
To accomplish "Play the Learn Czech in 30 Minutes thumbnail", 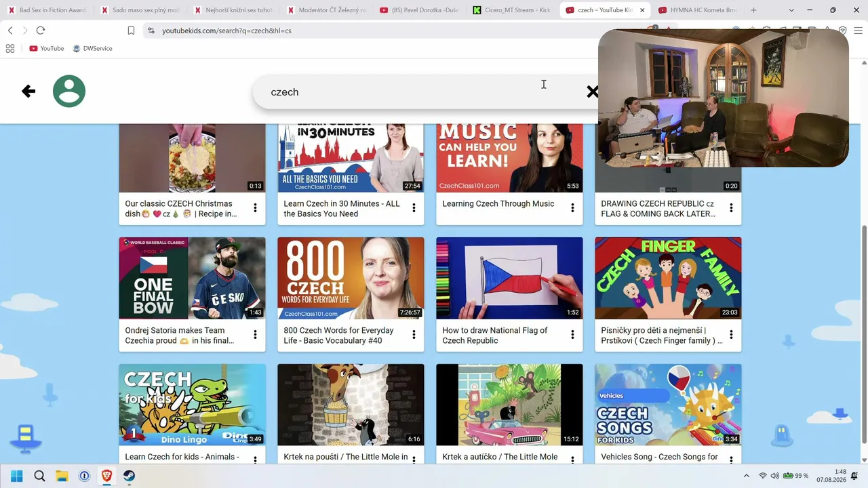I will click(351, 158).
